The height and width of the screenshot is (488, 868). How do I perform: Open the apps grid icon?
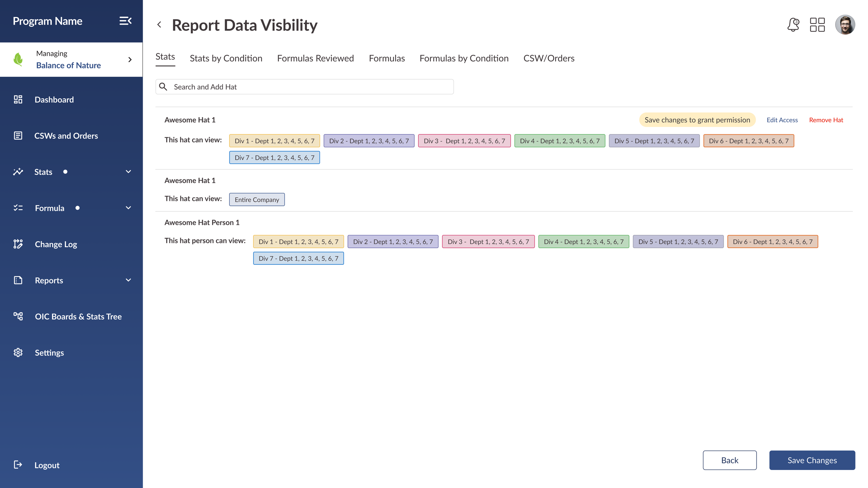[x=817, y=25]
